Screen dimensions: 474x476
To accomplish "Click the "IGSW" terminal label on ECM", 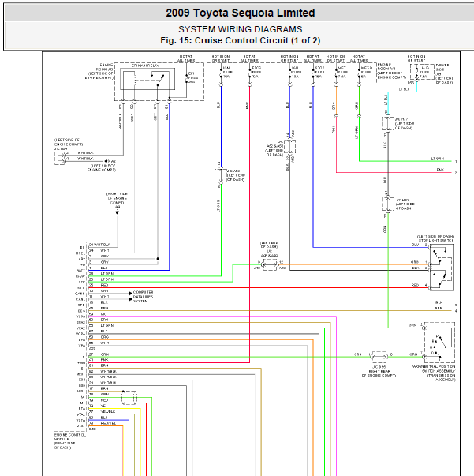I will (80, 276).
